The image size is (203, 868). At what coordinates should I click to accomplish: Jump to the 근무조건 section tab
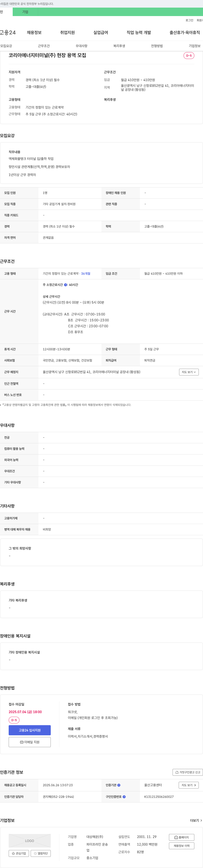point(44,46)
